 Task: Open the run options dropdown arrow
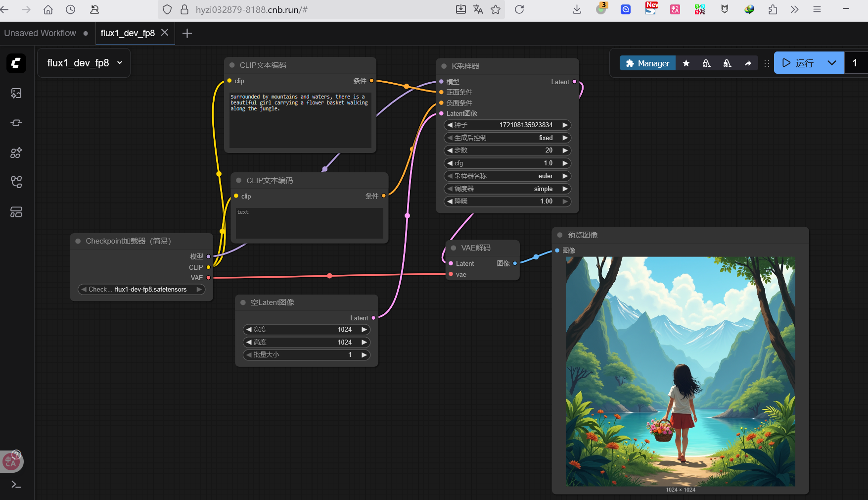point(832,63)
